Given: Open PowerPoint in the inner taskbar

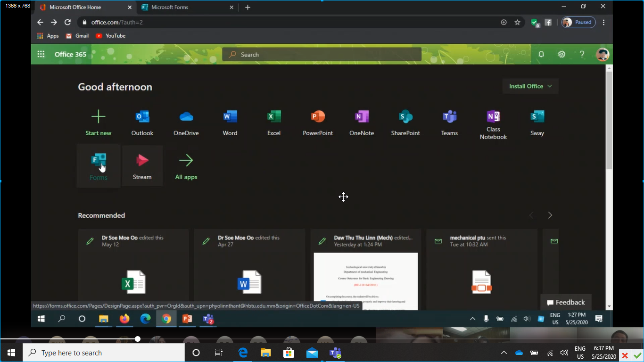Looking at the screenshot, I should pos(187,319).
